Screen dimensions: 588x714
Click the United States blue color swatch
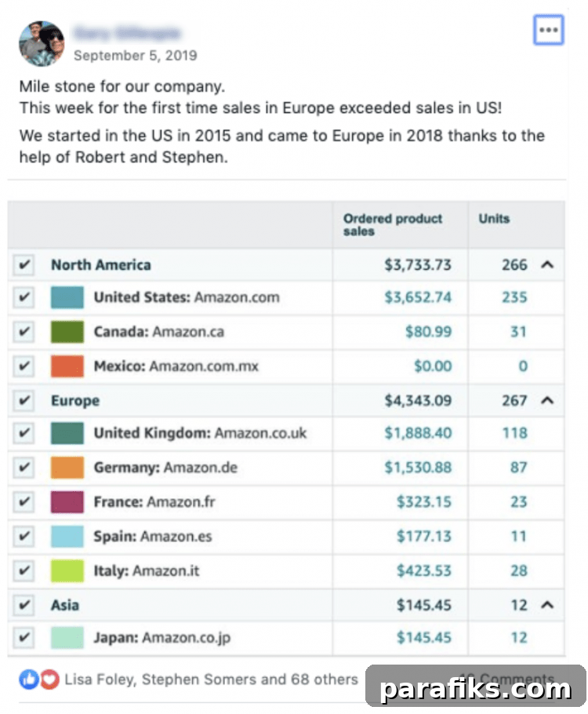pyautogui.click(x=67, y=297)
